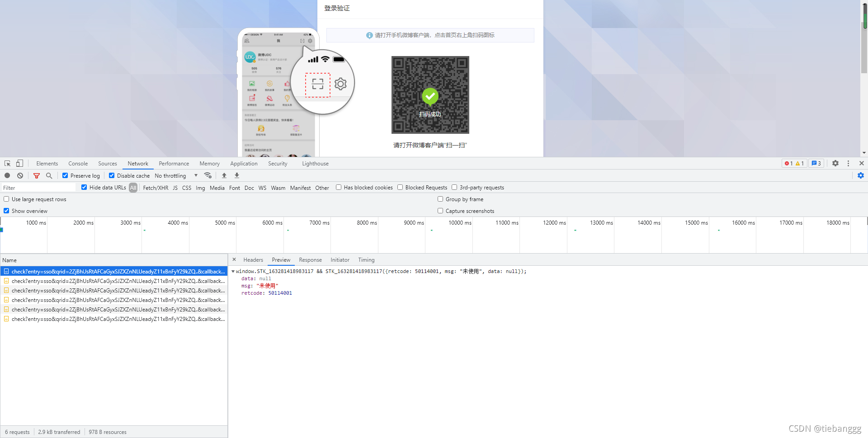Activate the inspect element picker icon
Viewport: 868px width, 438px height.
[x=8, y=164]
